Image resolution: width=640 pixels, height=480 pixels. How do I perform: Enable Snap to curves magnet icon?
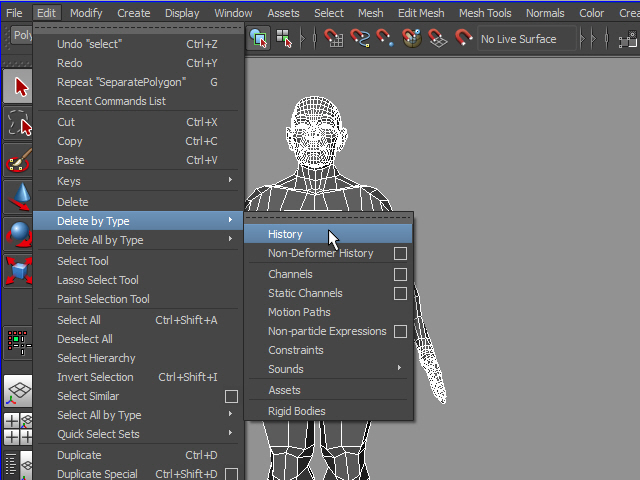point(360,38)
